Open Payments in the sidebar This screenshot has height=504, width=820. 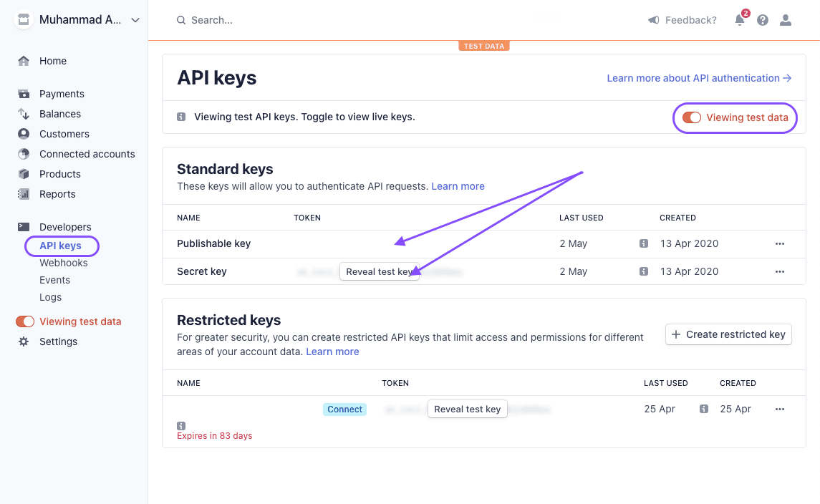click(62, 94)
